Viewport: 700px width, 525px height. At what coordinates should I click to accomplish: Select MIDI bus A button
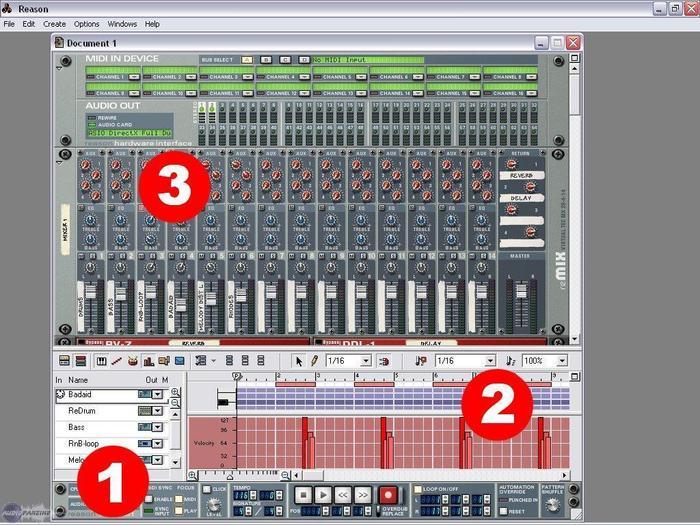tap(247, 60)
